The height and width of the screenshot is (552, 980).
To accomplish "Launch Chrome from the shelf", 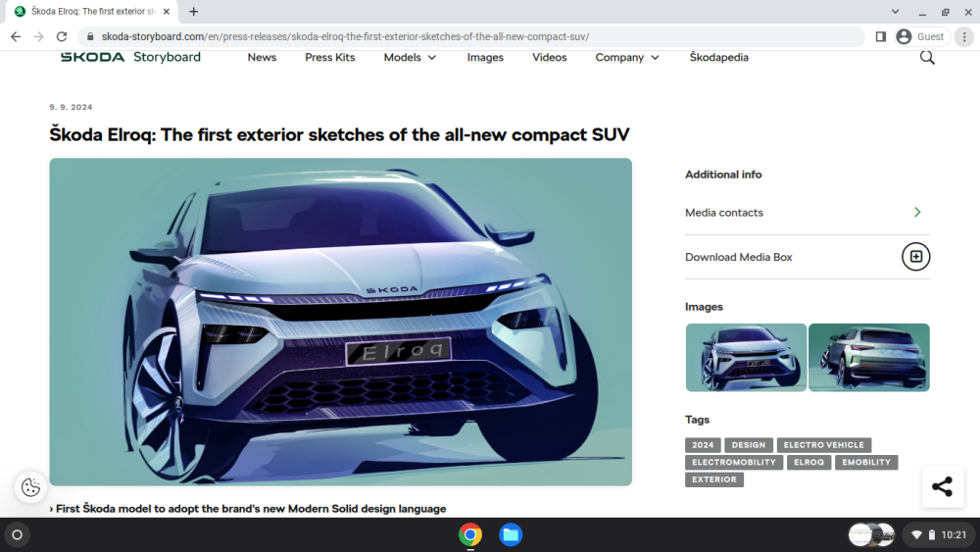I will (x=470, y=534).
